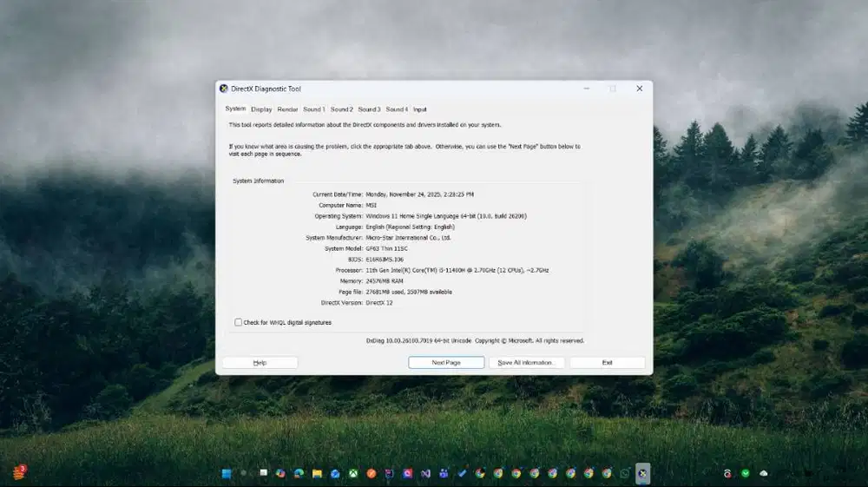Select the Input tab
The width and height of the screenshot is (868, 487).
coord(419,109)
